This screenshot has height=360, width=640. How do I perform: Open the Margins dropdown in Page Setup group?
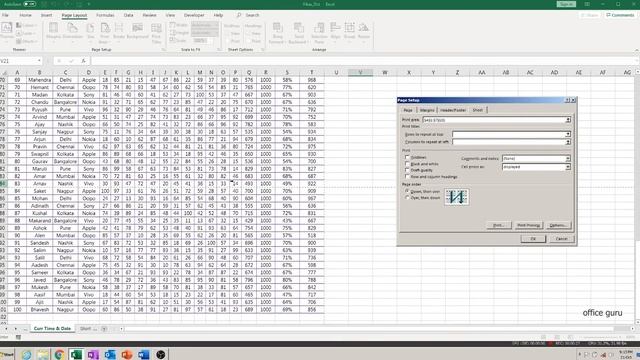click(53, 33)
